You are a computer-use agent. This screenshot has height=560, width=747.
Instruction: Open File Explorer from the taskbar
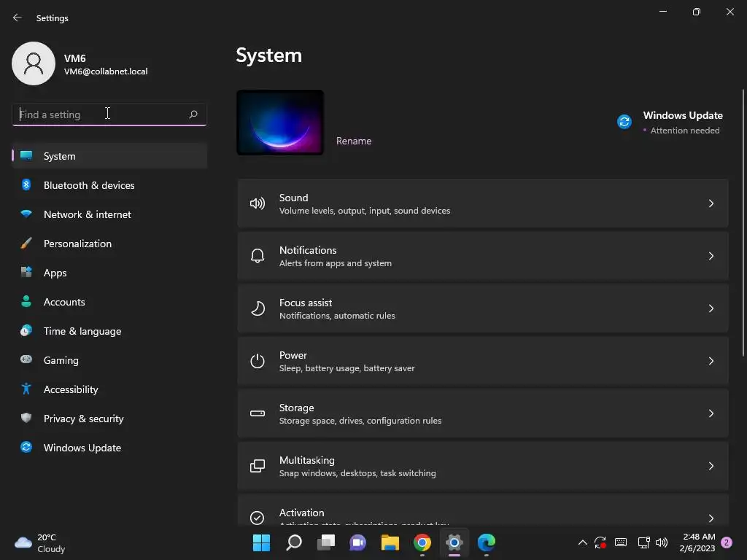point(390,542)
